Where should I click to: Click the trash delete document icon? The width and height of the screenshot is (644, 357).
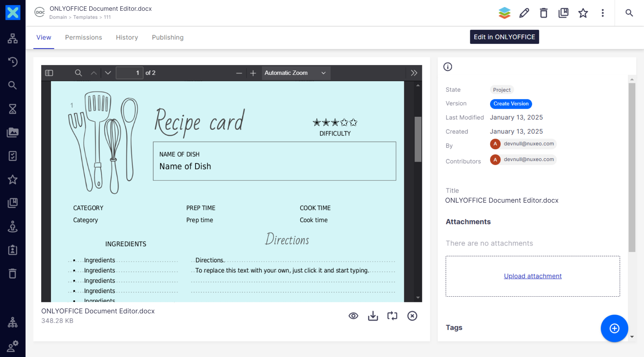tap(543, 13)
